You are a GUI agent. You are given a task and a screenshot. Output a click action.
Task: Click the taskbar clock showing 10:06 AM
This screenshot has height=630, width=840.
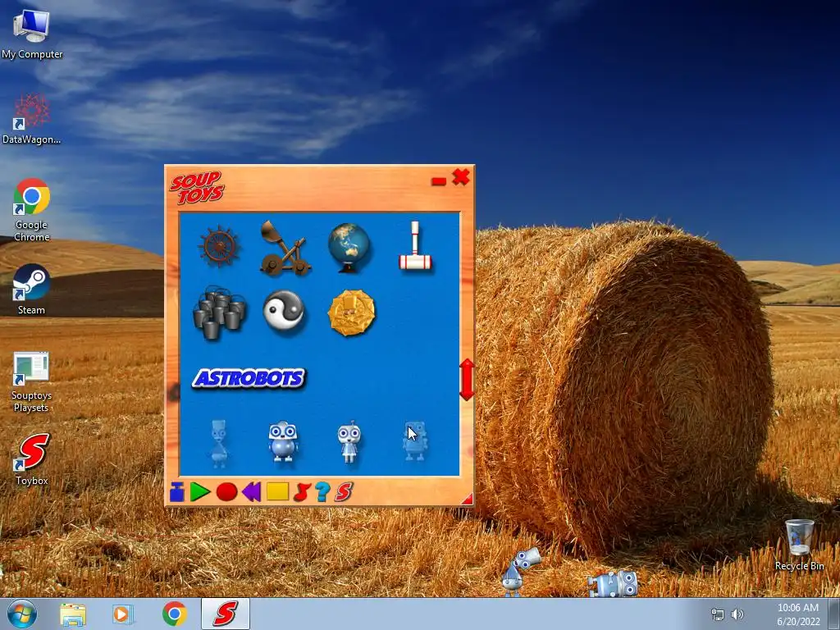point(798,614)
